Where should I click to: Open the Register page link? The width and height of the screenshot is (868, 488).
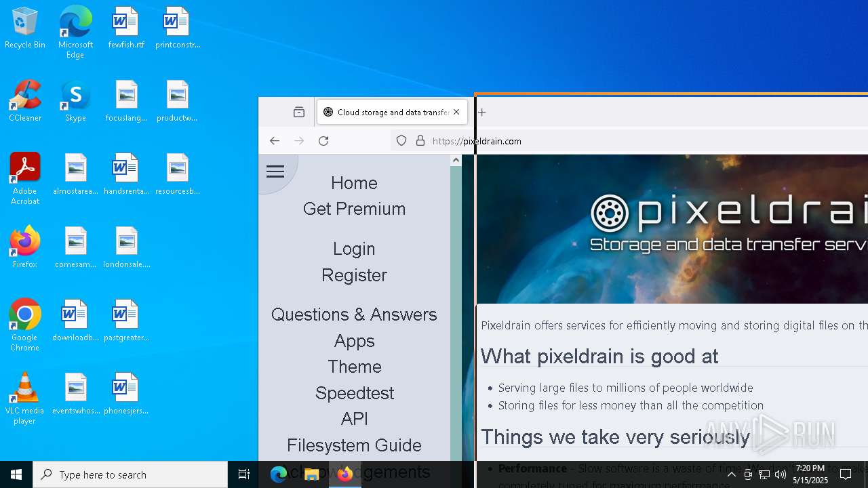coord(354,275)
